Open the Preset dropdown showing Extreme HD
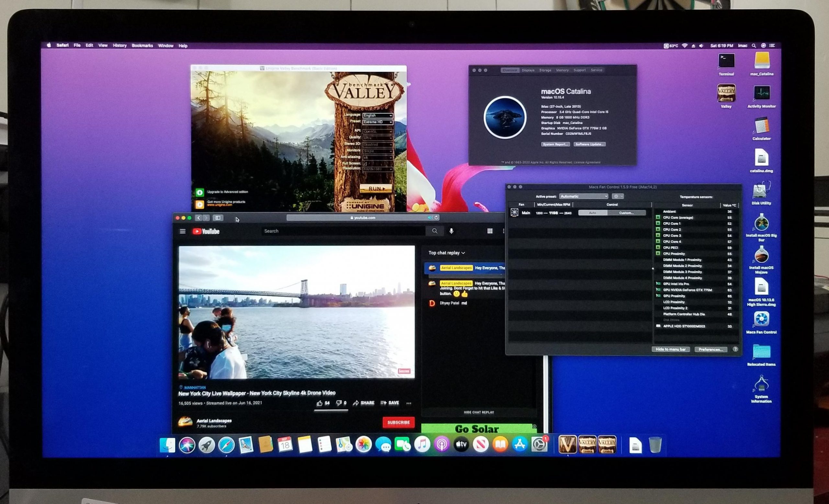The image size is (829, 504). click(378, 122)
